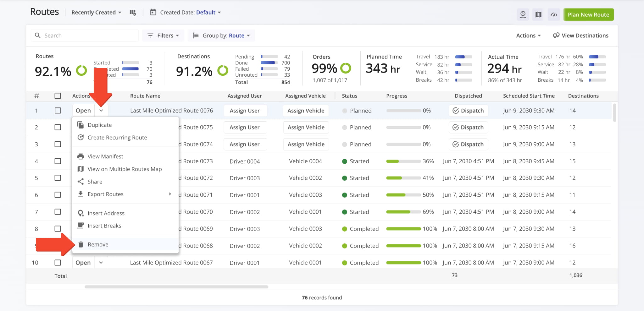Click the Share icon in the menu
Screen dimensions: 644x311
click(x=81, y=182)
